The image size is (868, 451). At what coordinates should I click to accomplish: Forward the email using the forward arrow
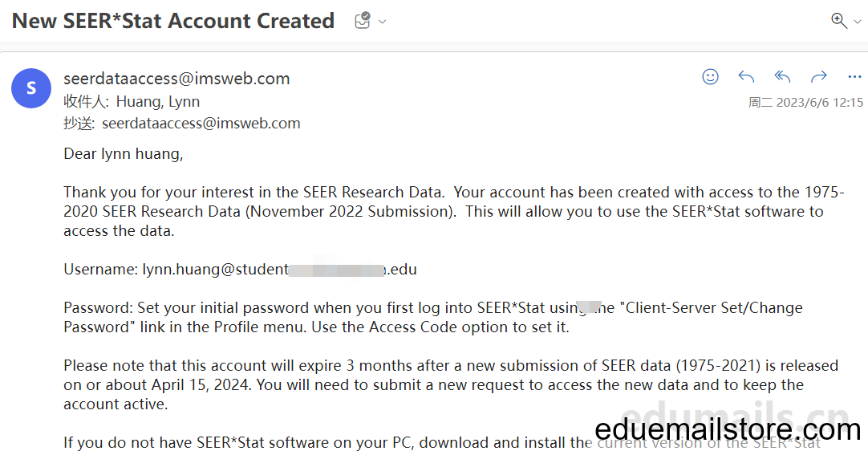click(x=819, y=76)
